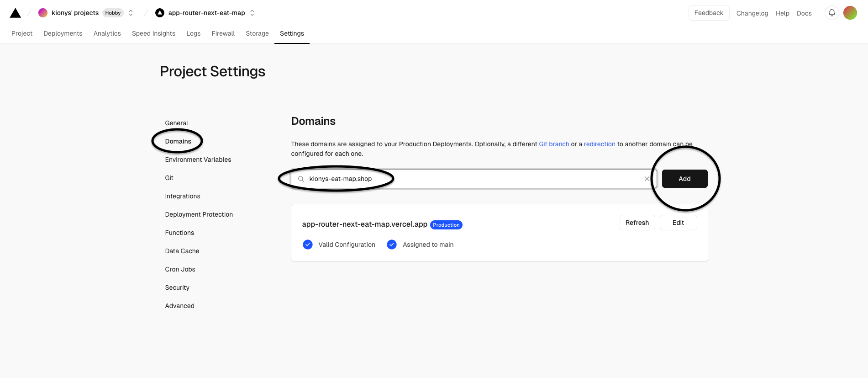The width and height of the screenshot is (868, 378).
Task: Follow the redirection link
Action: [x=600, y=144]
